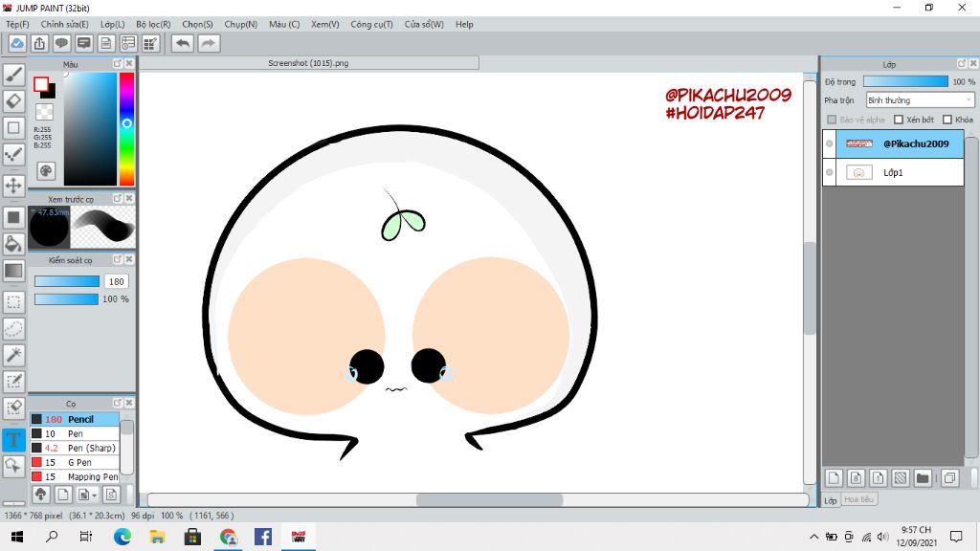The height and width of the screenshot is (551, 980).
Task: Open Facebook from the taskbar
Action: click(263, 537)
